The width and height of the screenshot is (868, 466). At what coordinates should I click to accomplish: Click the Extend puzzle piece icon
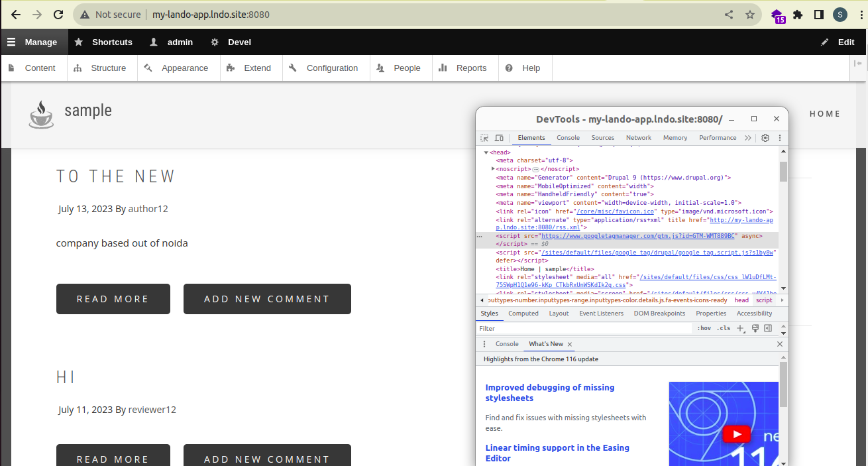coord(231,68)
